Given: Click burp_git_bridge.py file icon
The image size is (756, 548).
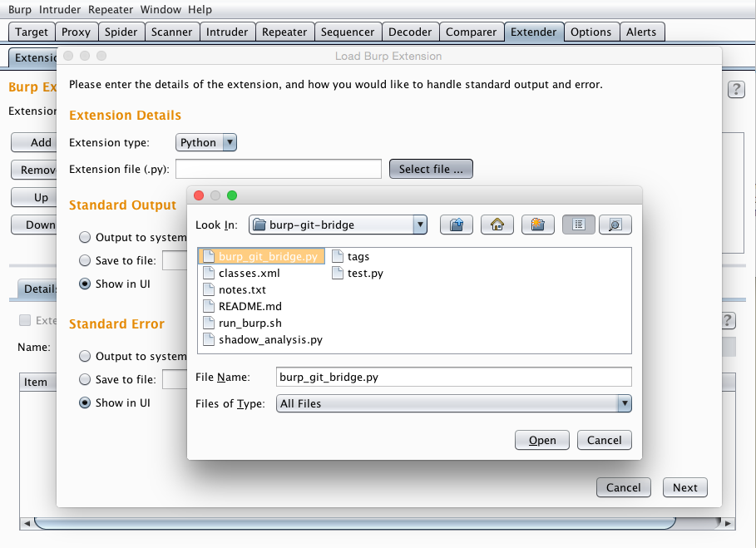Looking at the screenshot, I should 208,256.
